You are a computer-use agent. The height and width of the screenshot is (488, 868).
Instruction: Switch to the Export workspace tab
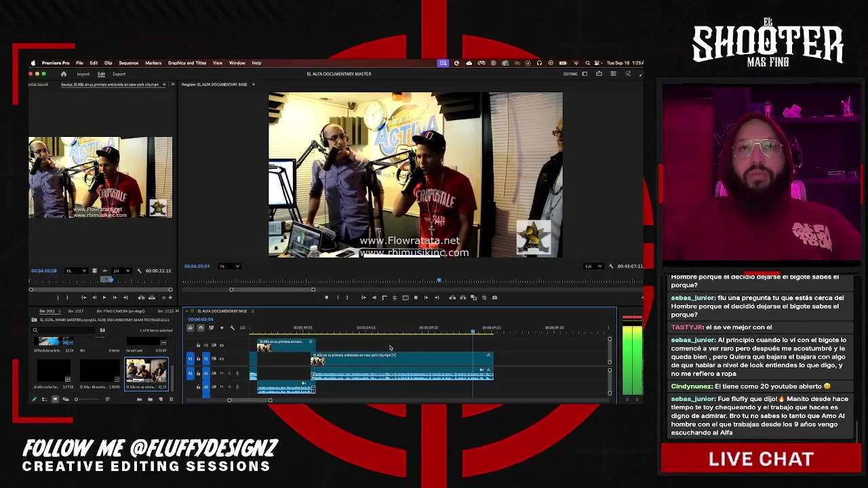tap(119, 74)
